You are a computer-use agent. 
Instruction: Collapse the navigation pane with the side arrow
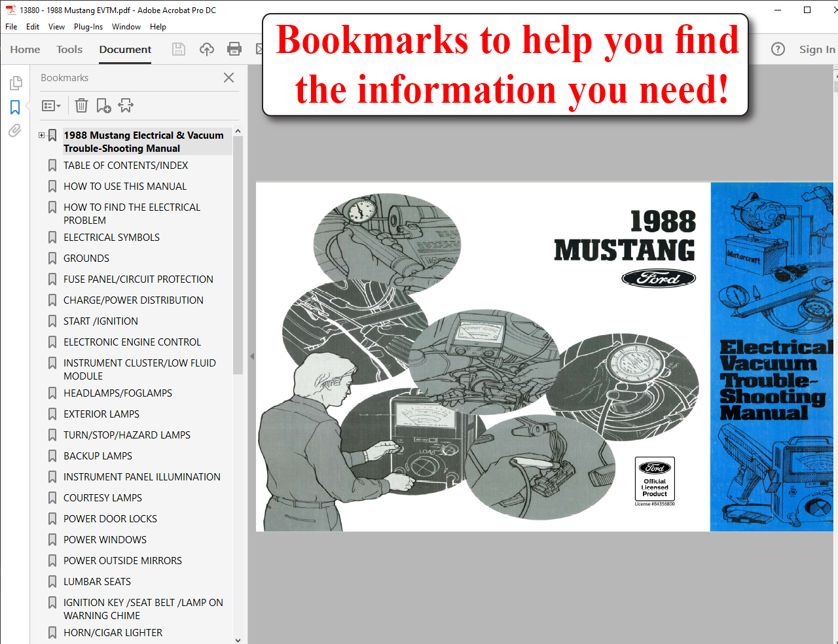(x=252, y=357)
